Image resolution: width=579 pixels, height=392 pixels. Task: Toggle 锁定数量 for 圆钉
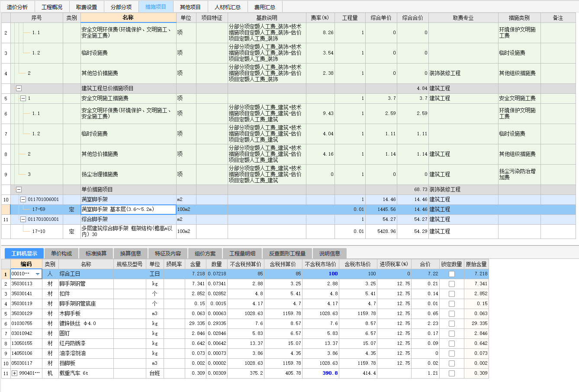(452, 334)
